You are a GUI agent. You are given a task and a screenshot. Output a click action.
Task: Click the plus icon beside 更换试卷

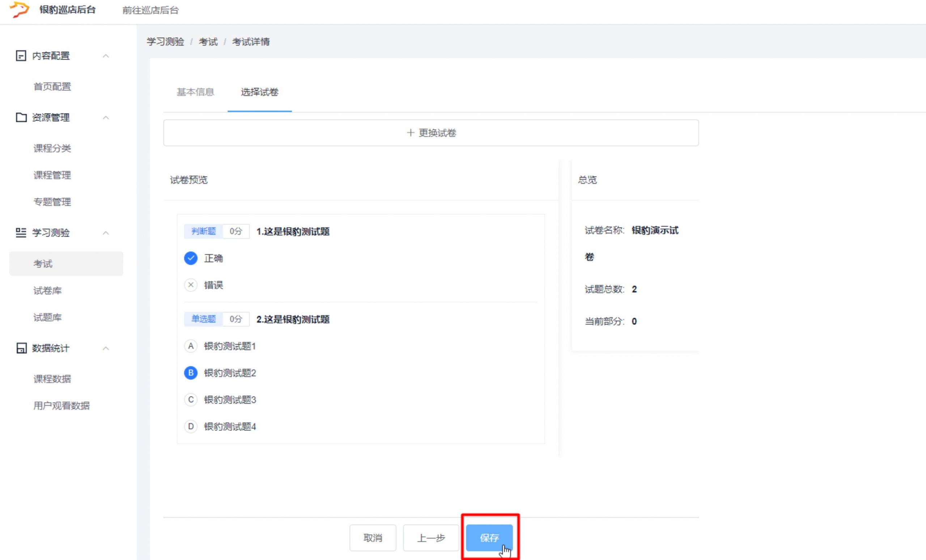(x=411, y=133)
